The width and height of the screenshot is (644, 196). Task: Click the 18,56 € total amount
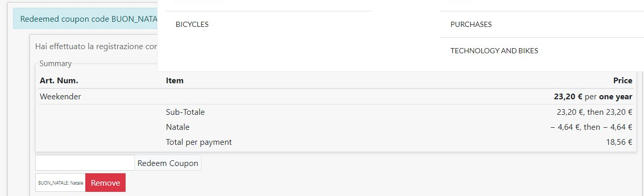pos(619,142)
